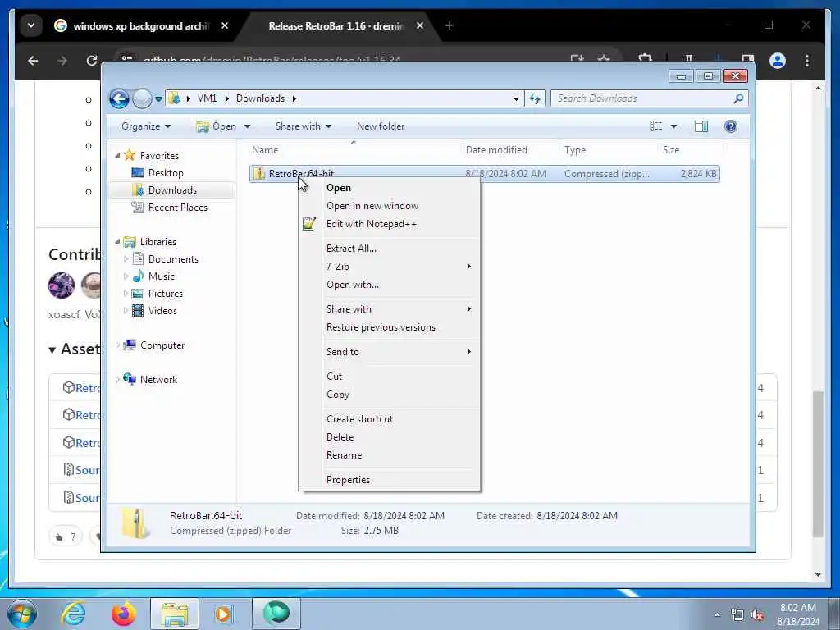Click the refresh button next to address bar
Image resolution: width=840 pixels, height=630 pixels.
[x=535, y=98]
